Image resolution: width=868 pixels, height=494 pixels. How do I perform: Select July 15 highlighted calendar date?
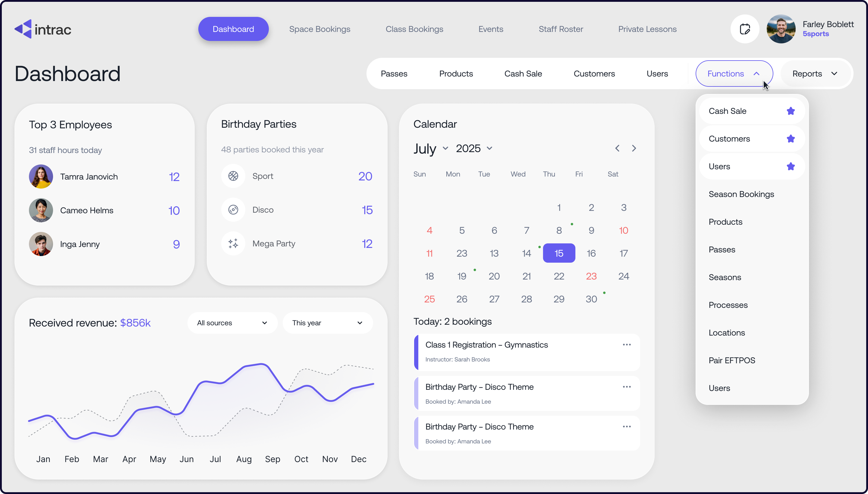click(559, 253)
